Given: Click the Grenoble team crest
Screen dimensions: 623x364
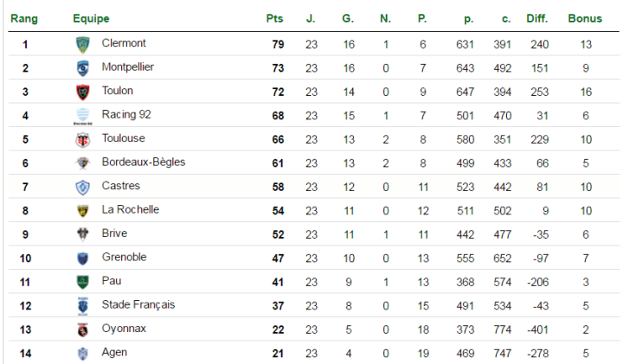Looking at the screenshot, I should point(83,258).
